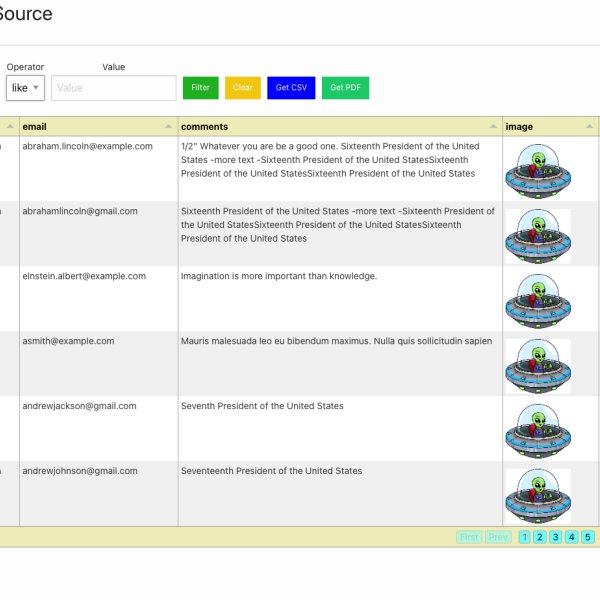600x600 pixels.
Task: Click alien UFO image in abrahamlincoln@gmail.com row
Action: (x=538, y=235)
